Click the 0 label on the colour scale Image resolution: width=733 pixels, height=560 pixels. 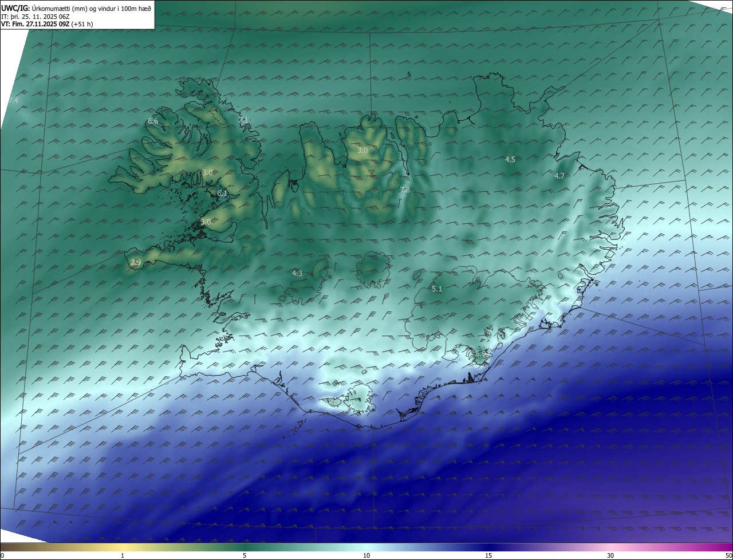tap(2, 555)
